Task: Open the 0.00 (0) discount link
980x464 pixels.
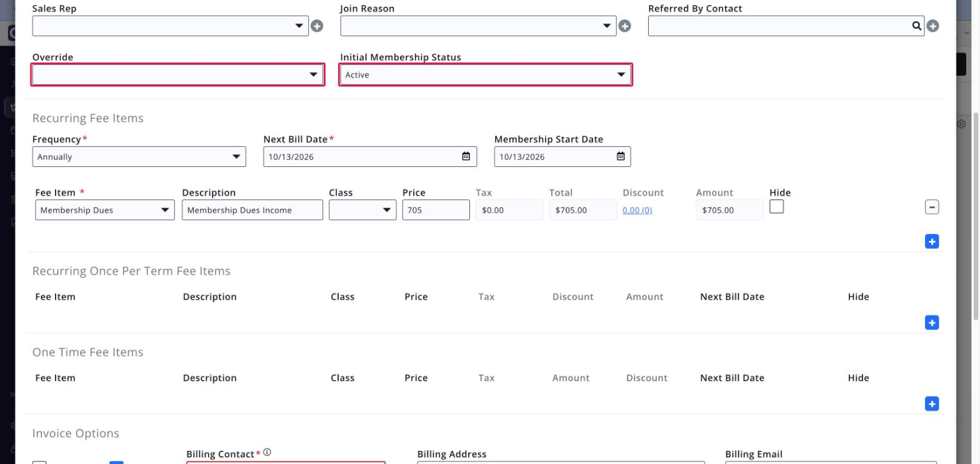Action: coord(637,210)
